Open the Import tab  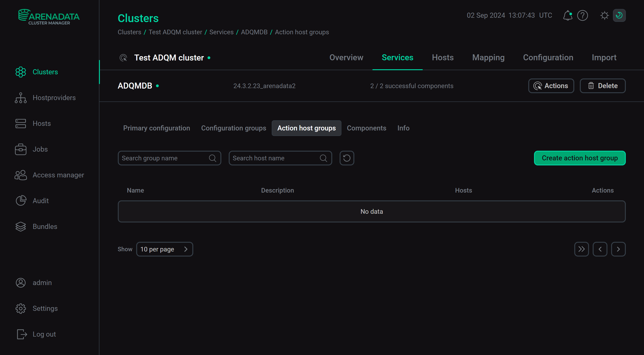pyautogui.click(x=604, y=58)
